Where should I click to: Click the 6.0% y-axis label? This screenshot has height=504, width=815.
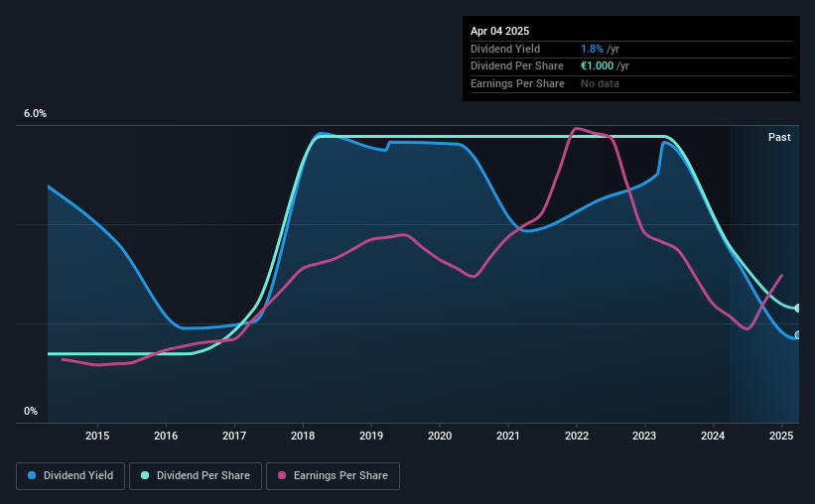pos(35,113)
